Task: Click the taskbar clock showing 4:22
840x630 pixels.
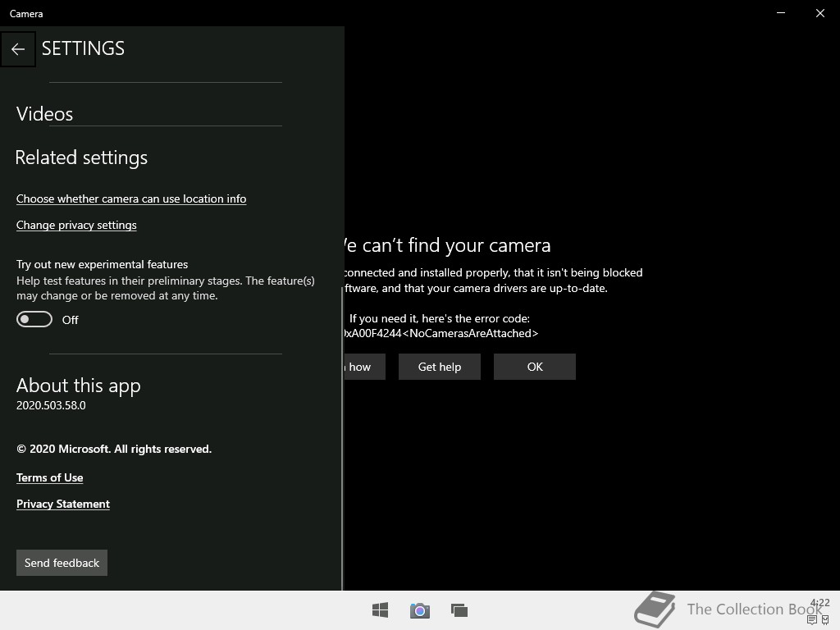Action: (x=819, y=603)
